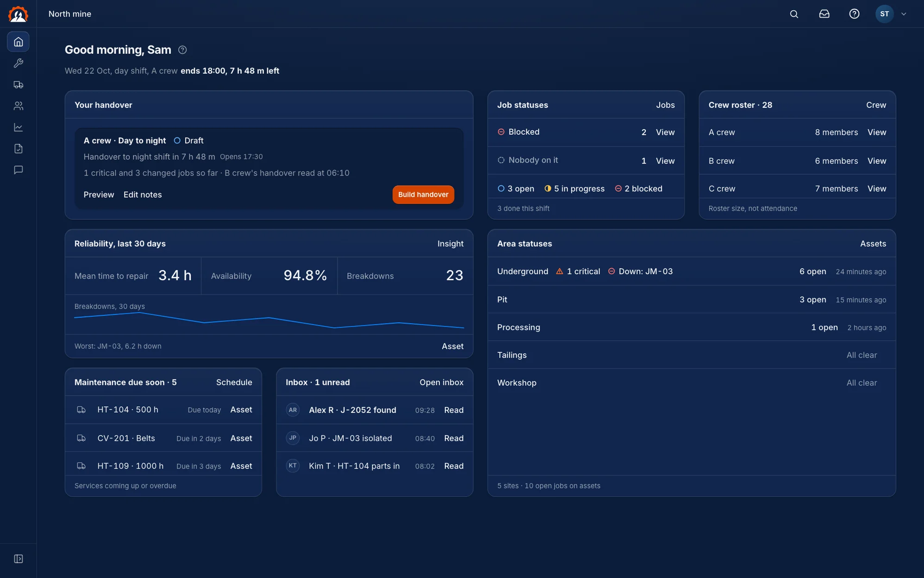Open Jobs link in Job statuses
This screenshot has height=578, width=924.
(665, 105)
